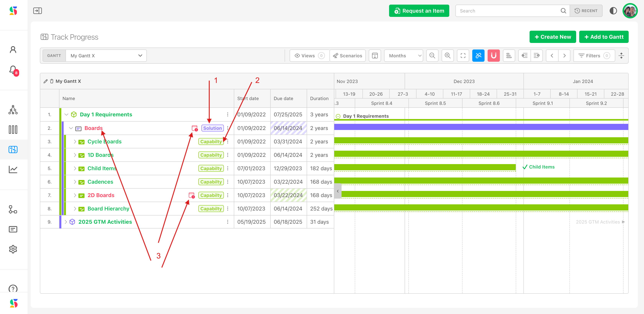Click the trash icon beside My Gantt X
Image resolution: width=644 pixels, height=314 pixels.
[x=52, y=81]
